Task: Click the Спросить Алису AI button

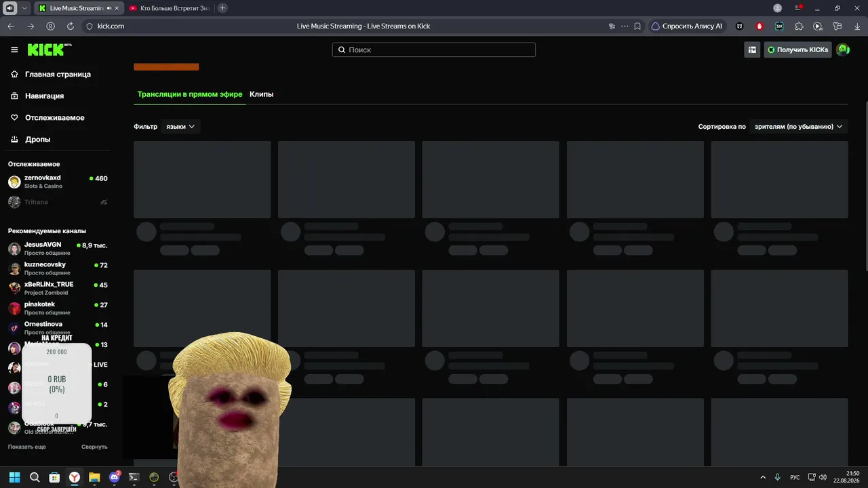Action: pos(687,26)
